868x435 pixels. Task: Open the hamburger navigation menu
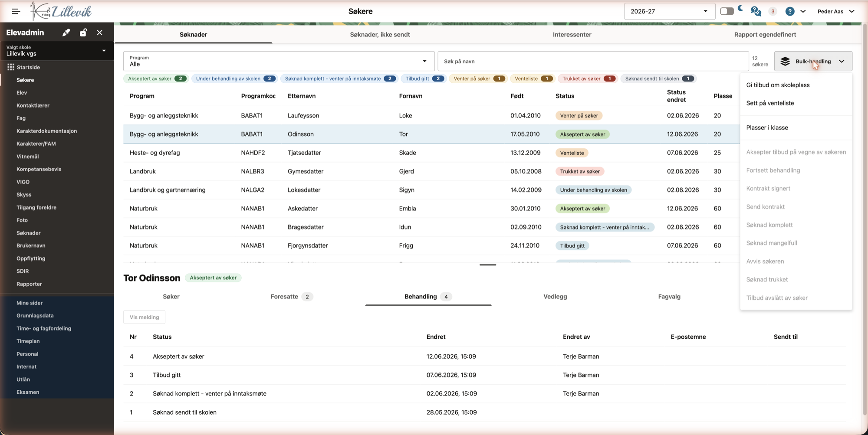click(16, 11)
